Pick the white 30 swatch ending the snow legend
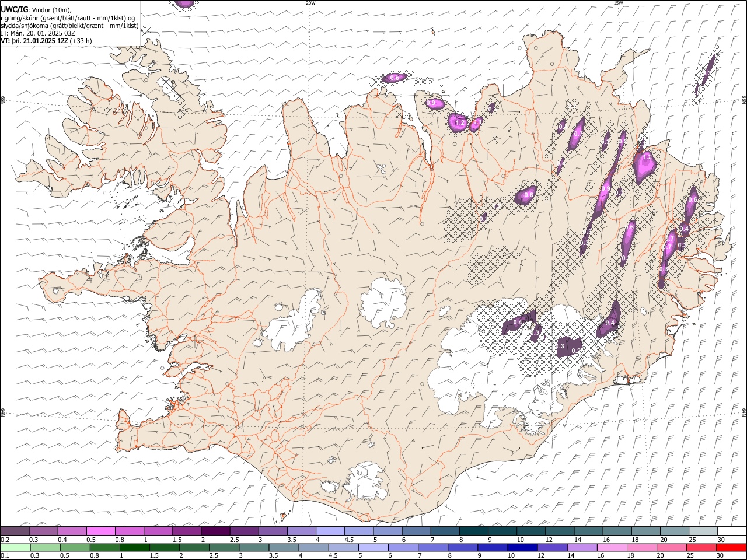The width and height of the screenshot is (747, 560). [731, 531]
